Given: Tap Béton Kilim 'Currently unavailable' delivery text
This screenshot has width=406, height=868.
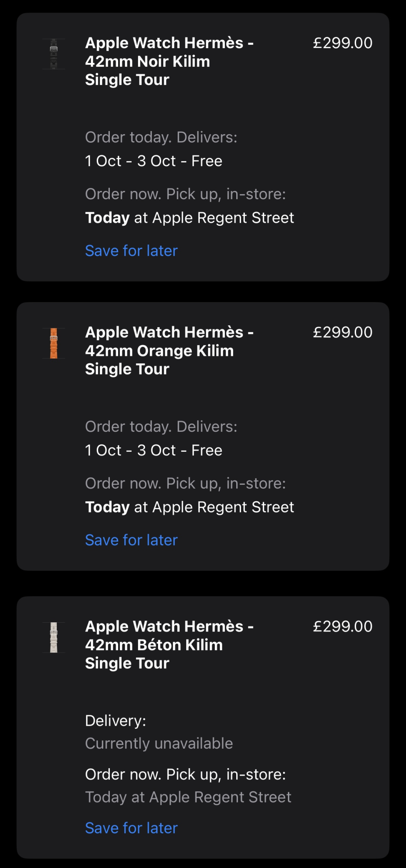Looking at the screenshot, I should coord(159,743).
